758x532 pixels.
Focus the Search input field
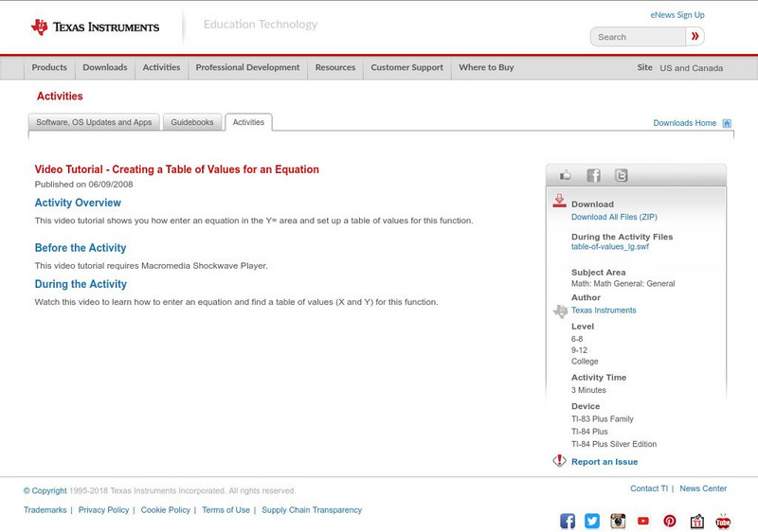(x=638, y=37)
